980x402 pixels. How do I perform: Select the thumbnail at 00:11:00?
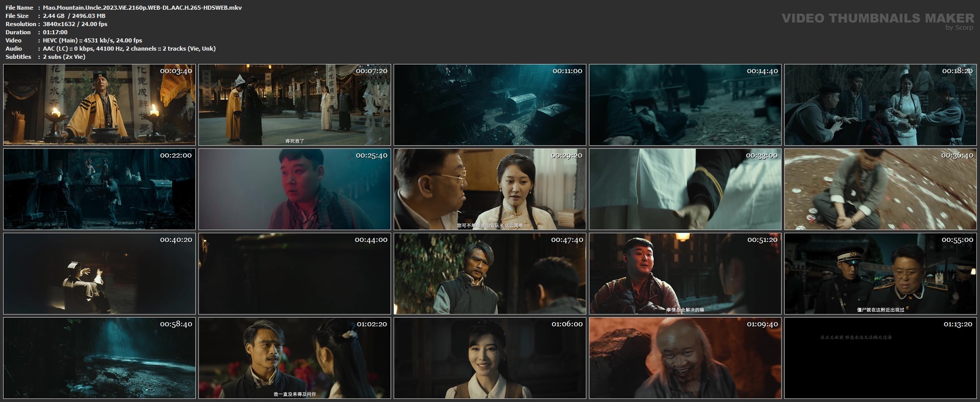(490, 105)
